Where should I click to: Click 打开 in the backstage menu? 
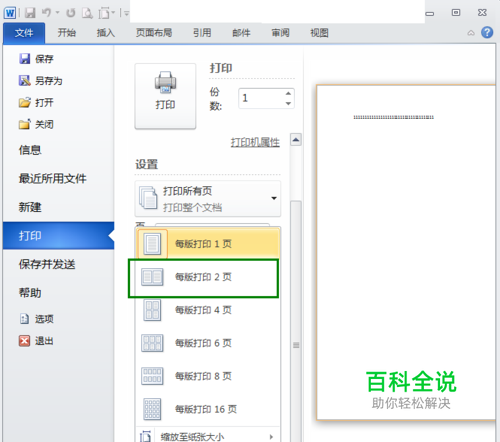coord(36,103)
